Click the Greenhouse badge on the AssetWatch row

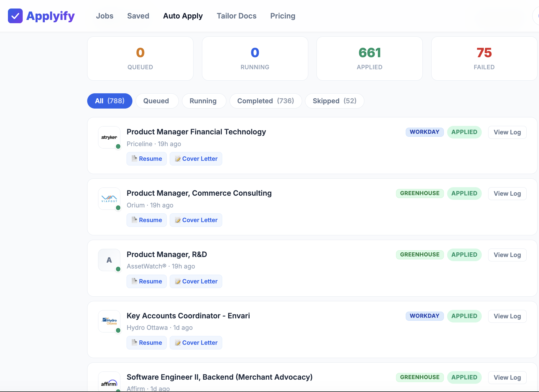pos(420,255)
